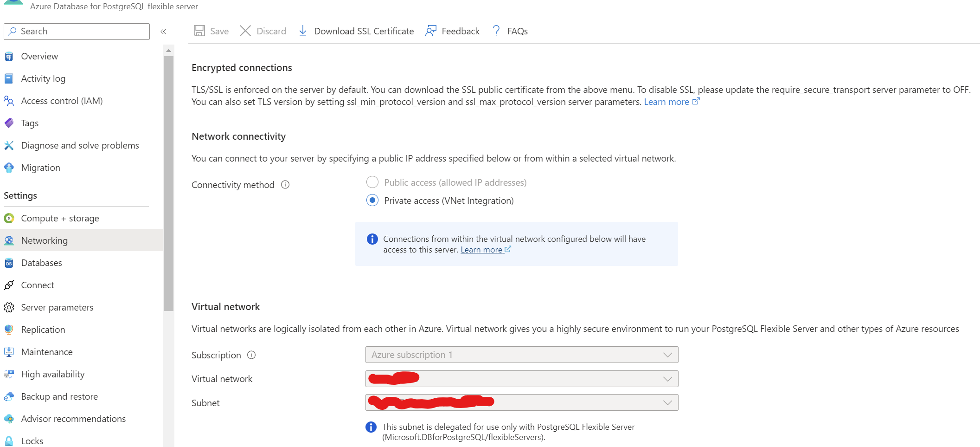The width and height of the screenshot is (980, 447).
Task: Select the Activity log sidebar icon
Action: [x=9, y=78]
